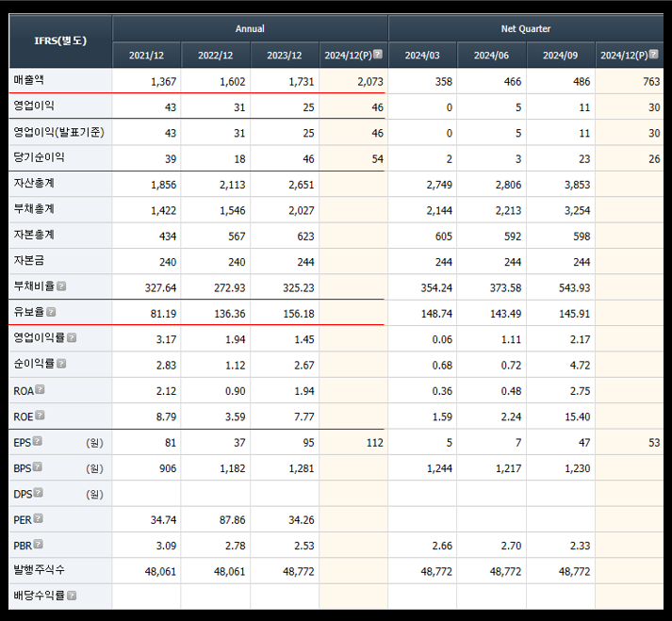Select the Annual header section
The width and height of the screenshot is (672, 621).
click(x=250, y=28)
